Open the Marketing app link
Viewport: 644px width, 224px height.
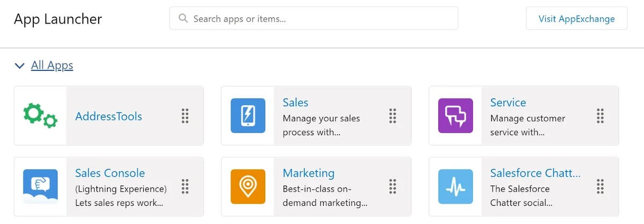click(309, 173)
